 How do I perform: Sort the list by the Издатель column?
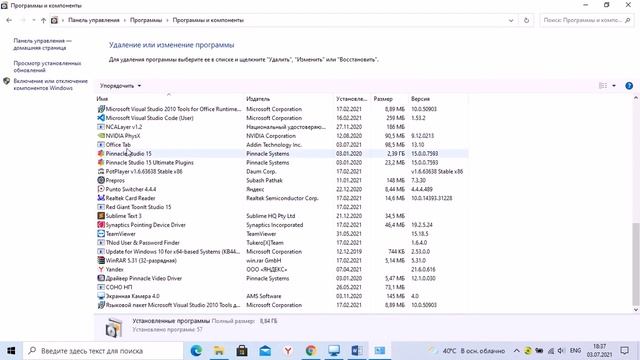[289, 99]
